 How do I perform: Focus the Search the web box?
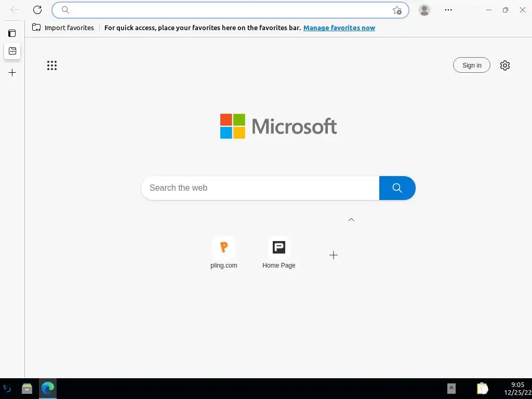pos(260,188)
